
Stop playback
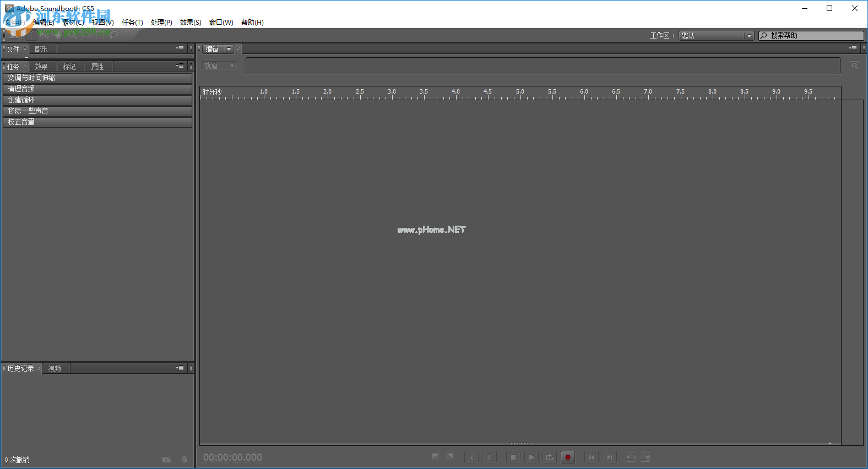pyautogui.click(x=513, y=457)
